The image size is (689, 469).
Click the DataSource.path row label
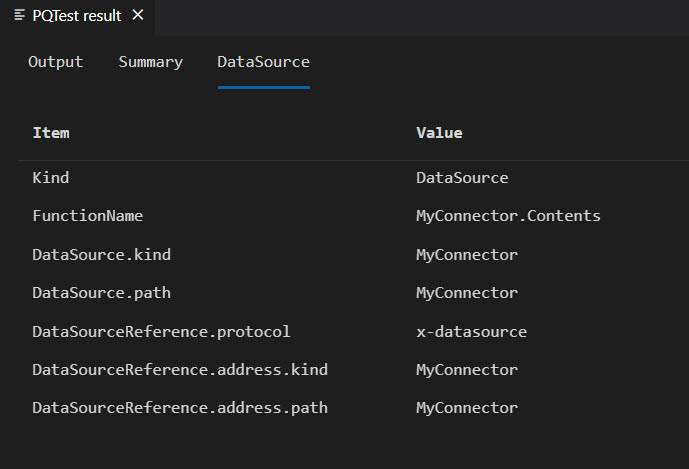click(x=101, y=293)
